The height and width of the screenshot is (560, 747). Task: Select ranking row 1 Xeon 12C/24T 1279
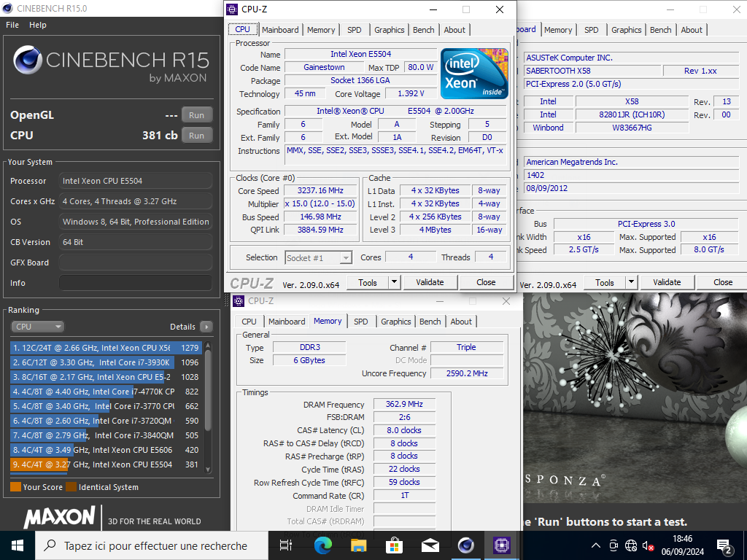[x=107, y=348]
